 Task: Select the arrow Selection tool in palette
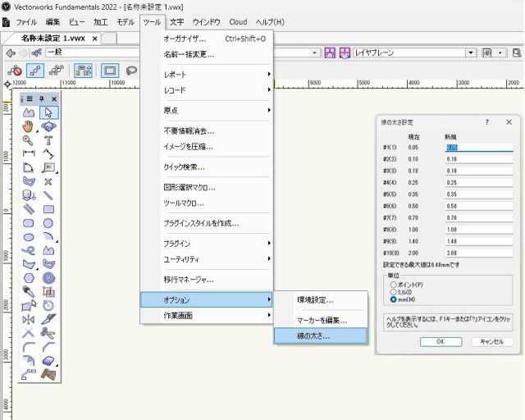pyautogui.click(x=48, y=112)
